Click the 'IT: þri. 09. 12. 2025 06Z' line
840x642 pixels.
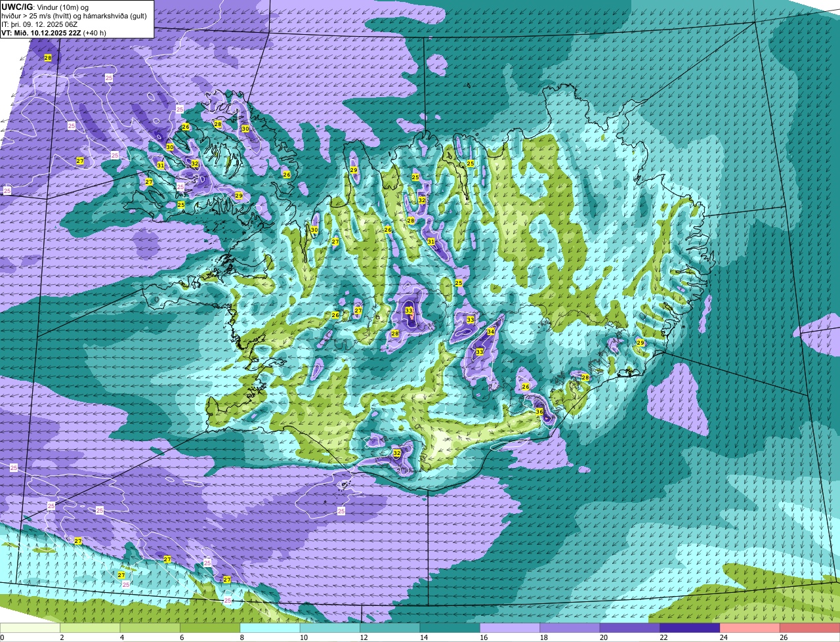coord(39,24)
